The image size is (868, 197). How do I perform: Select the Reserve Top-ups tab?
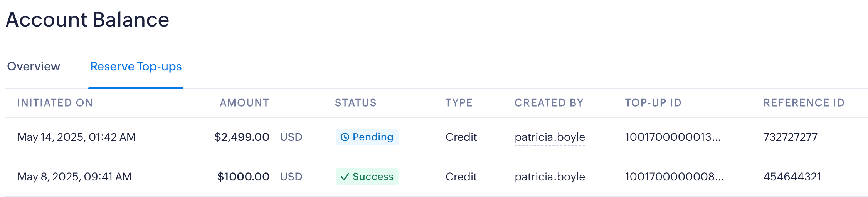[x=136, y=67]
